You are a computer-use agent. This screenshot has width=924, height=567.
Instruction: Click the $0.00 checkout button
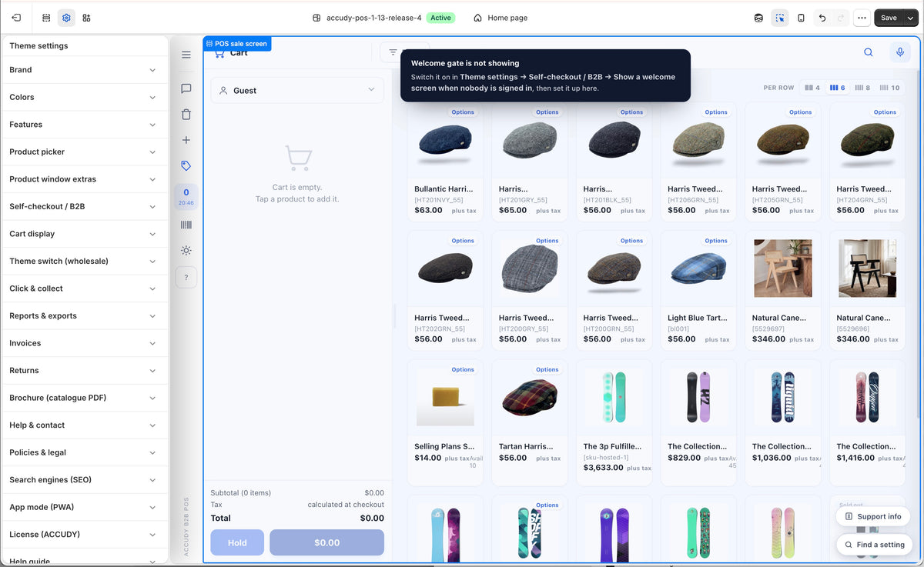tap(326, 542)
